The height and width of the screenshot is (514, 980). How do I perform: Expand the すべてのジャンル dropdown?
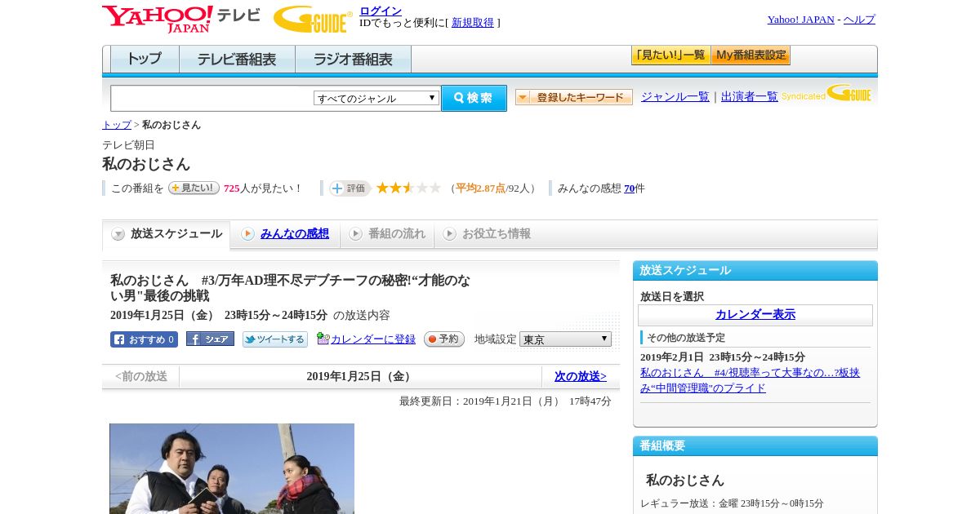[x=376, y=98]
